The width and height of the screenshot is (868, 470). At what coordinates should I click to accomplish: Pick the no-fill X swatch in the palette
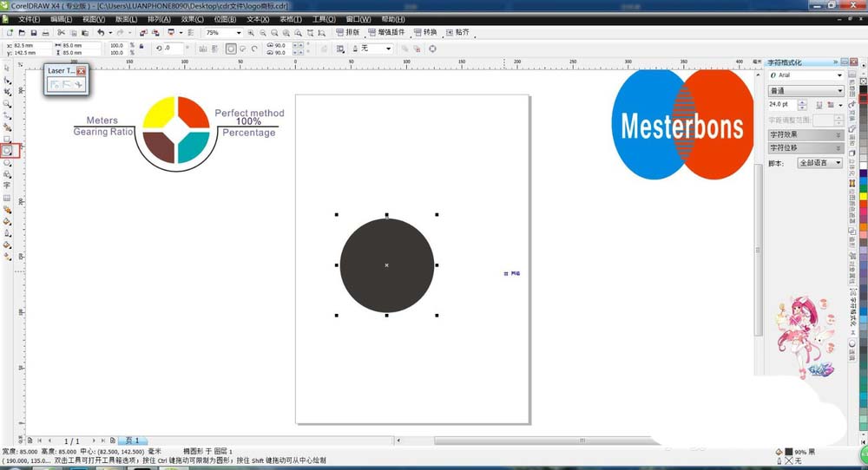(863, 82)
